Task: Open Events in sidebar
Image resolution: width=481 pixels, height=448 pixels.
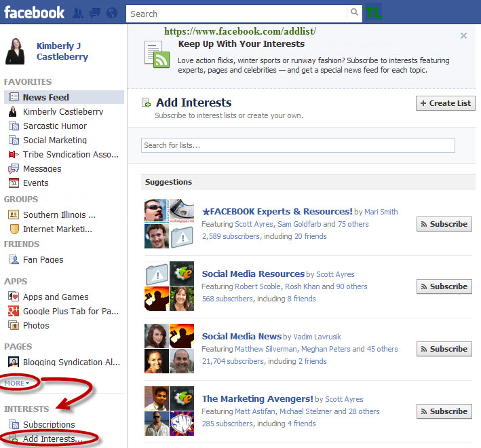Action: click(x=35, y=183)
